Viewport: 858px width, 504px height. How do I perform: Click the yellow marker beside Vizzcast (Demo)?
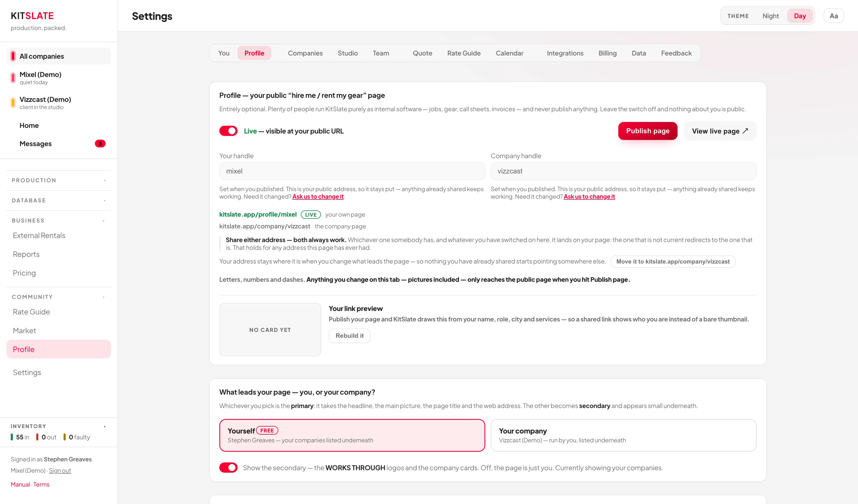tap(13, 102)
